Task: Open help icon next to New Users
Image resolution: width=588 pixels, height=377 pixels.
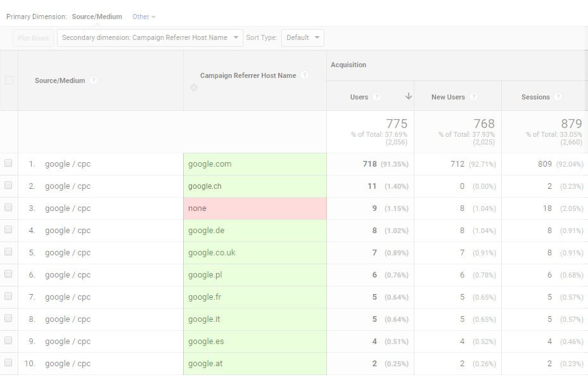Action: [473, 97]
